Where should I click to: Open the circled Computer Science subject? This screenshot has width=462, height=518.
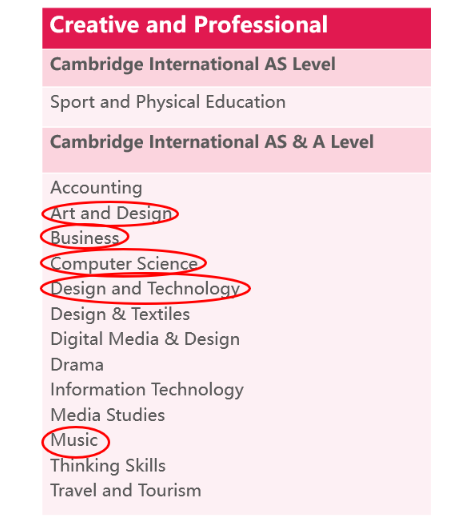pyautogui.click(x=124, y=264)
